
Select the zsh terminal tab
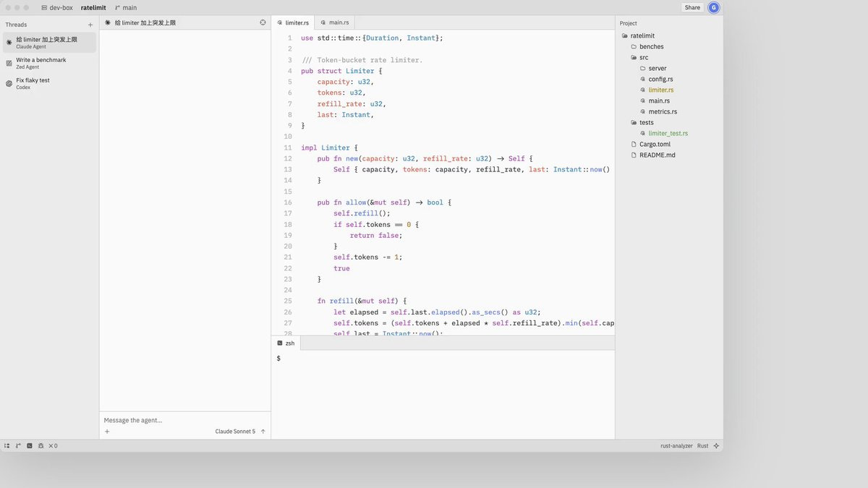point(286,343)
